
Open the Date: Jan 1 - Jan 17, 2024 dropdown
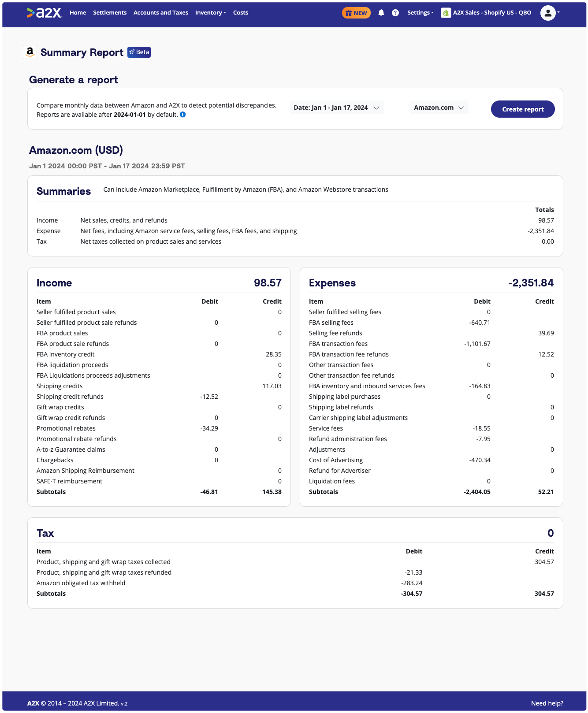pos(337,108)
